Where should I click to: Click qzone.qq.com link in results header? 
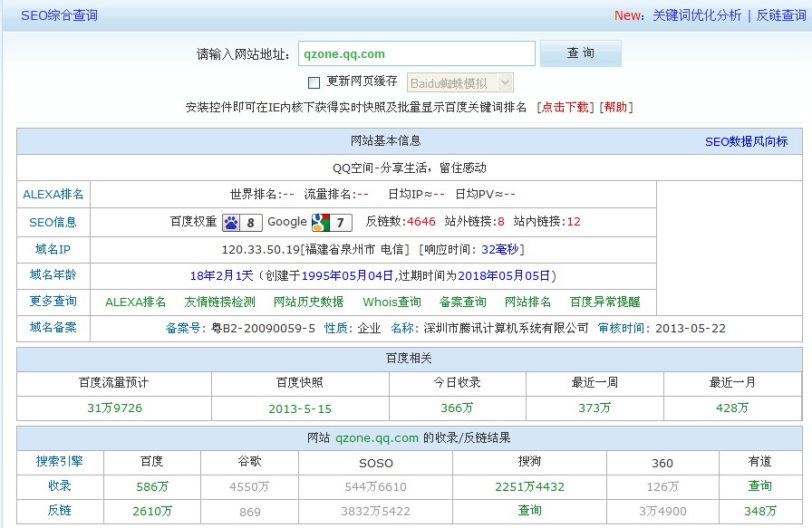[377, 438]
